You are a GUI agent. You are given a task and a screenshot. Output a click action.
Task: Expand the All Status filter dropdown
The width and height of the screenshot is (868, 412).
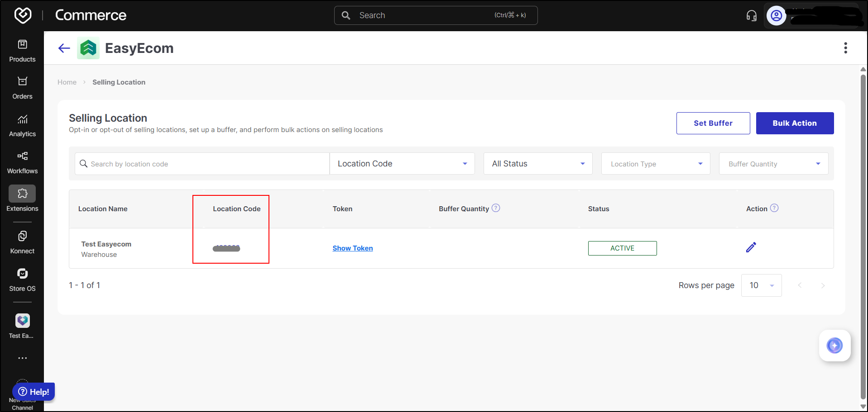pos(537,164)
